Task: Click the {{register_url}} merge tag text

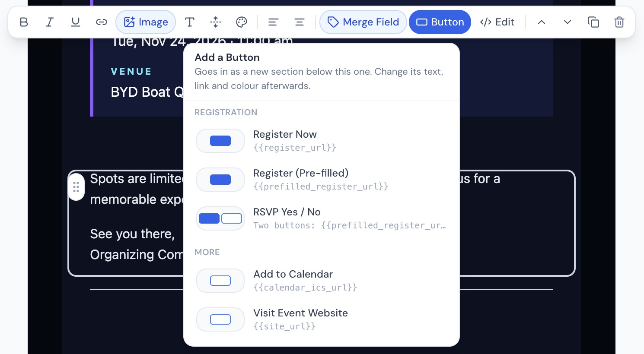Action: coord(295,148)
